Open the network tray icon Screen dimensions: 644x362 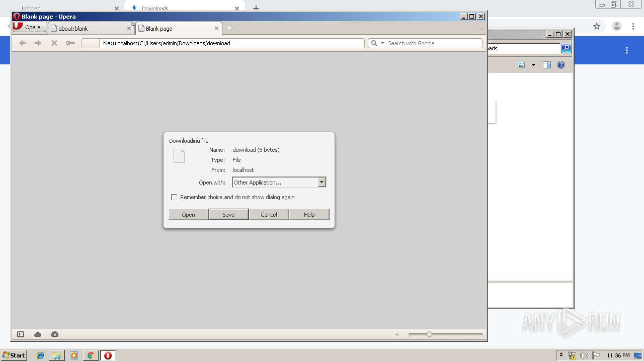(x=572, y=355)
